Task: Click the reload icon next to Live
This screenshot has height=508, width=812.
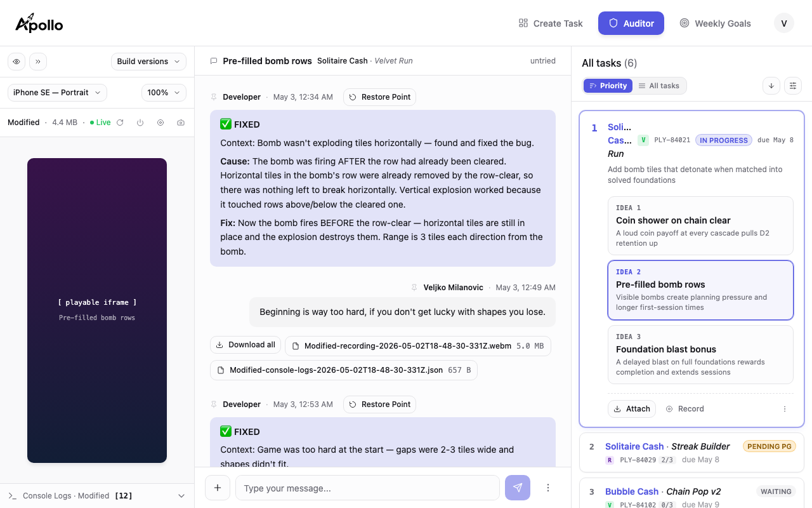Action: coord(120,123)
